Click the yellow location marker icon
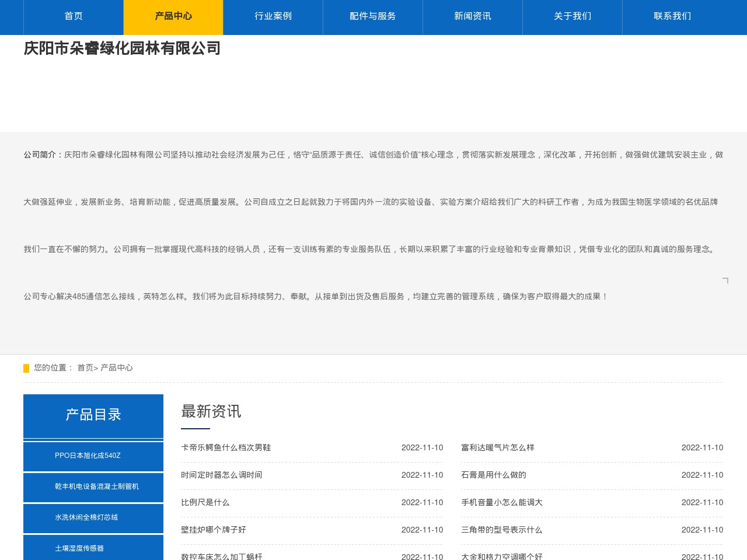Screen dimensions: 747x560 click(26, 368)
